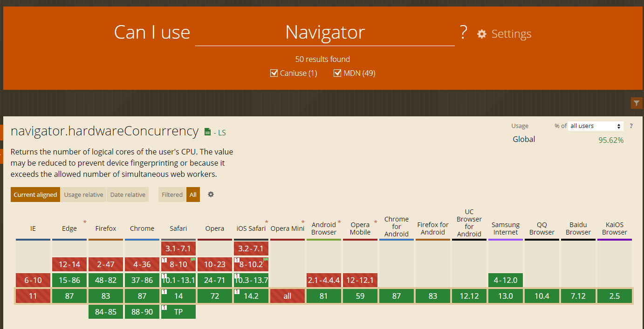Select Edge 12-14 cell
644x329 pixels.
(69, 264)
